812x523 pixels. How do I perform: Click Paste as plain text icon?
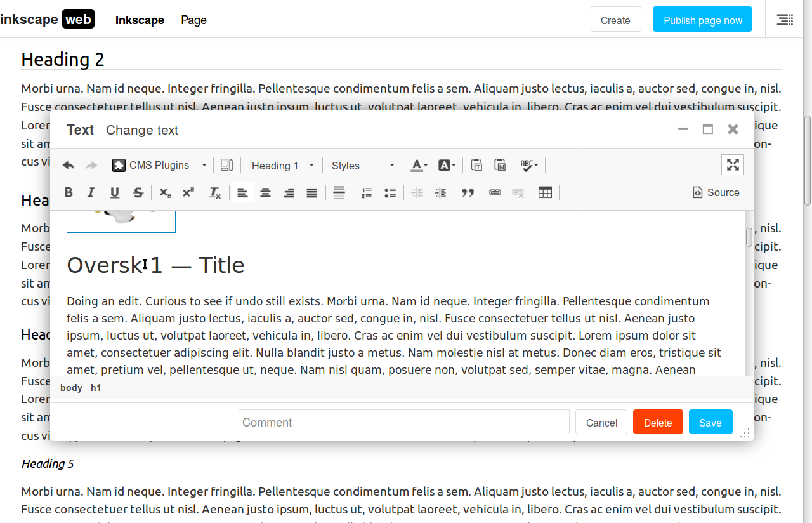pos(476,166)
